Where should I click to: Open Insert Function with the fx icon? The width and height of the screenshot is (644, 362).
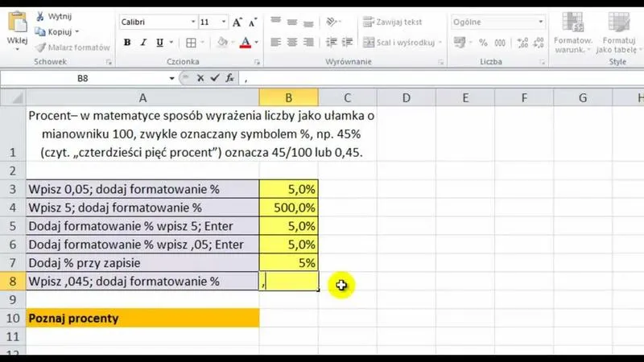pos(229,78)
